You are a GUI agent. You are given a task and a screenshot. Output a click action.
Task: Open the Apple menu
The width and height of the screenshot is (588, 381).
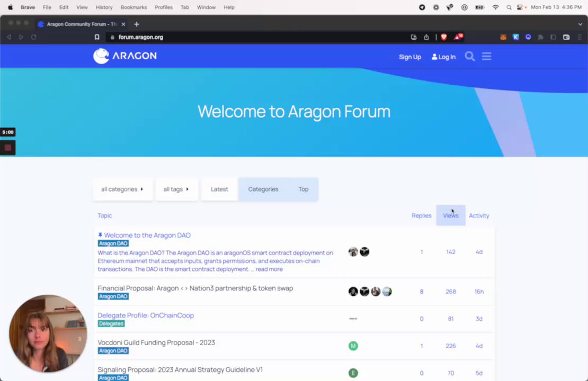click(11, 7)
